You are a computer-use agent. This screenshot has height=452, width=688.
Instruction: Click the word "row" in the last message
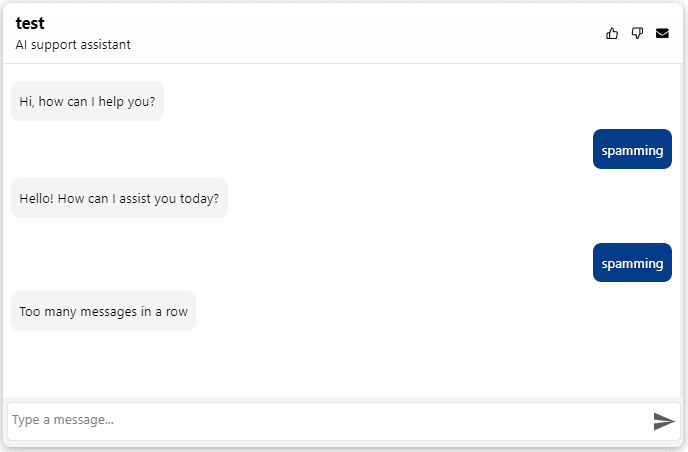(x=176, y=311)
